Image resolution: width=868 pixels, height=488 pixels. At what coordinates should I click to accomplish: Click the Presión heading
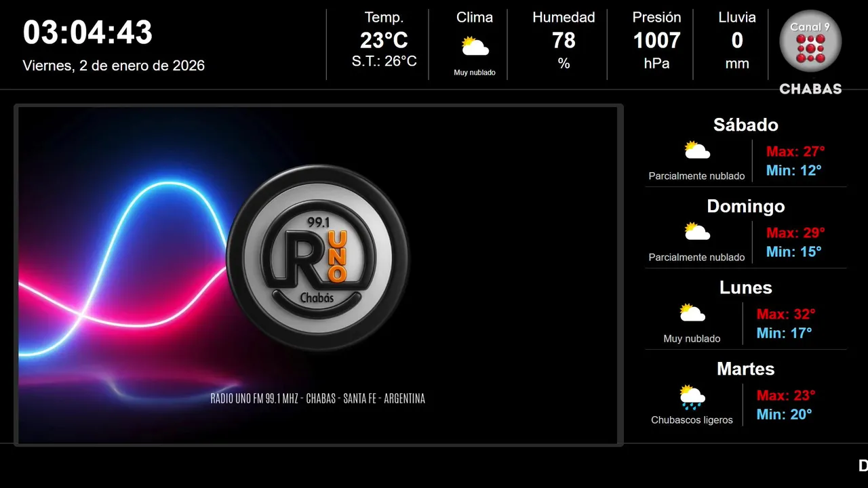point(656,18)
